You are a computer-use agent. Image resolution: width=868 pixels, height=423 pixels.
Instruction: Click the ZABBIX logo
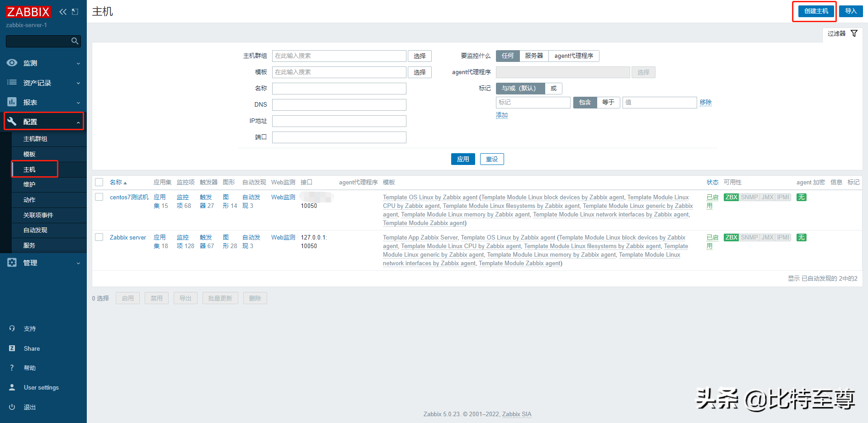[x=28, y=12]
